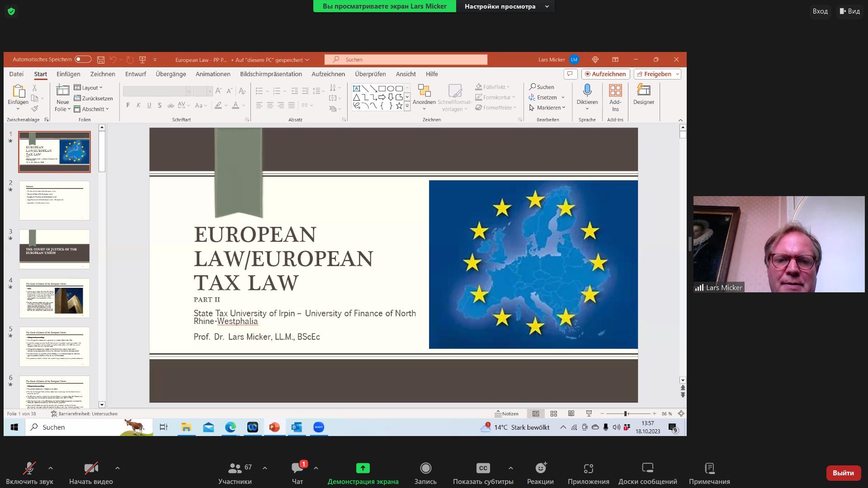Toggle italic formatting K
The height and width of the screenshot is (488, 868).
[x=138, y=105]
